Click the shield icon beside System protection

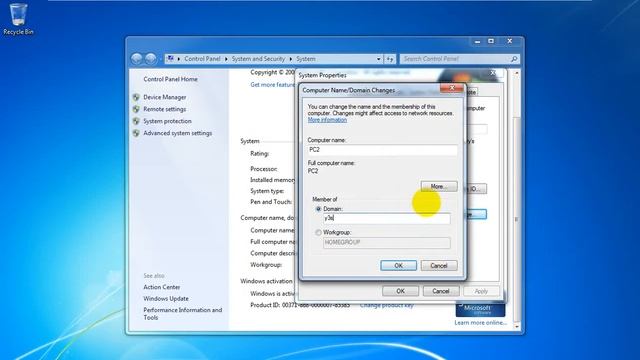point(136,121)
